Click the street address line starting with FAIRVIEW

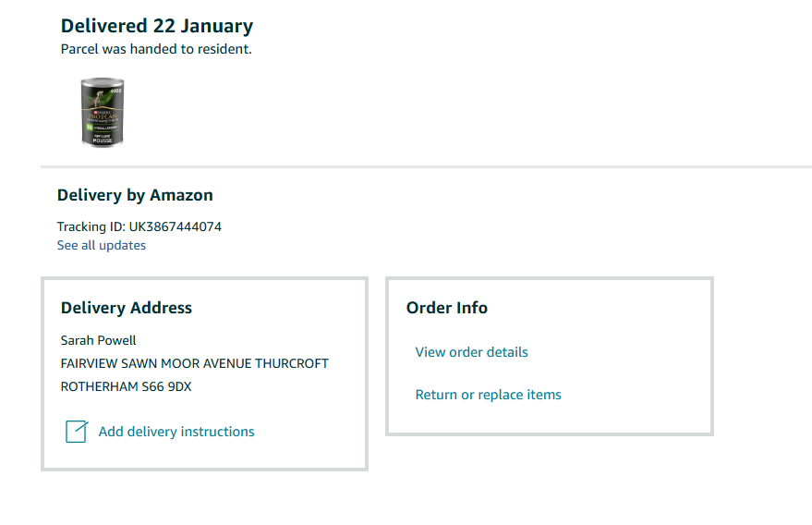click(x=194, y=363)
